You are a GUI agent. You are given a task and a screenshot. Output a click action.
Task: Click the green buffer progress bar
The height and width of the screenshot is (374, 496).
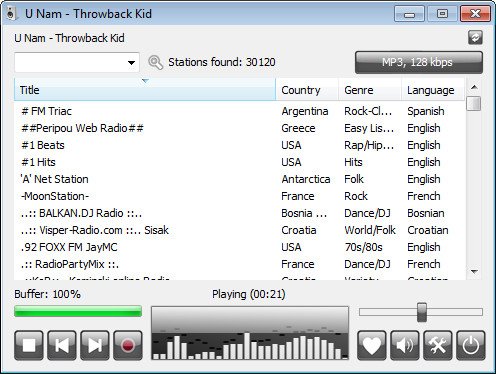78,311
